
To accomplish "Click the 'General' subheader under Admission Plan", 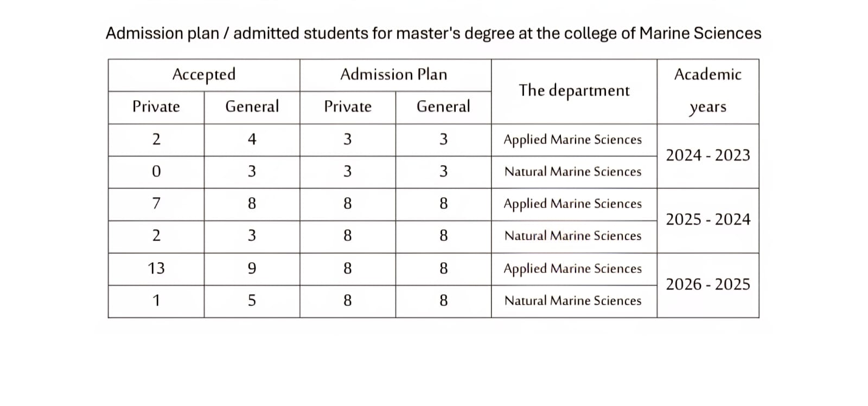I will (443, 107).
